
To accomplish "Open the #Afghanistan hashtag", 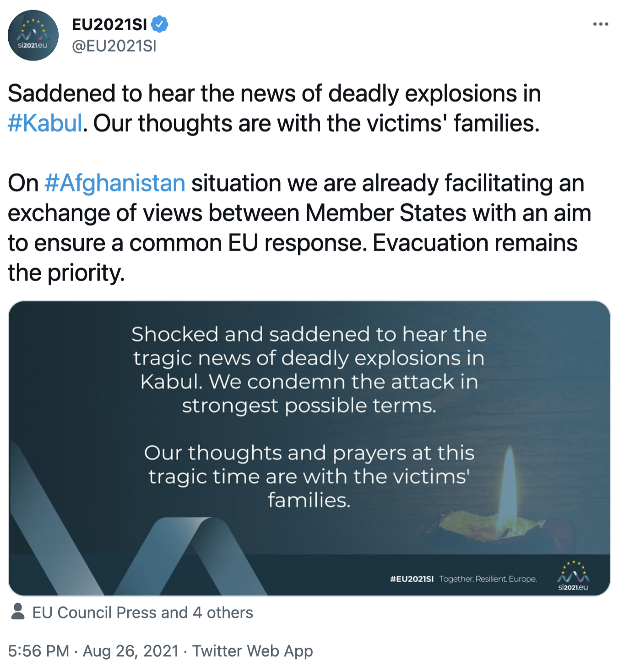I will pos(115,183).
